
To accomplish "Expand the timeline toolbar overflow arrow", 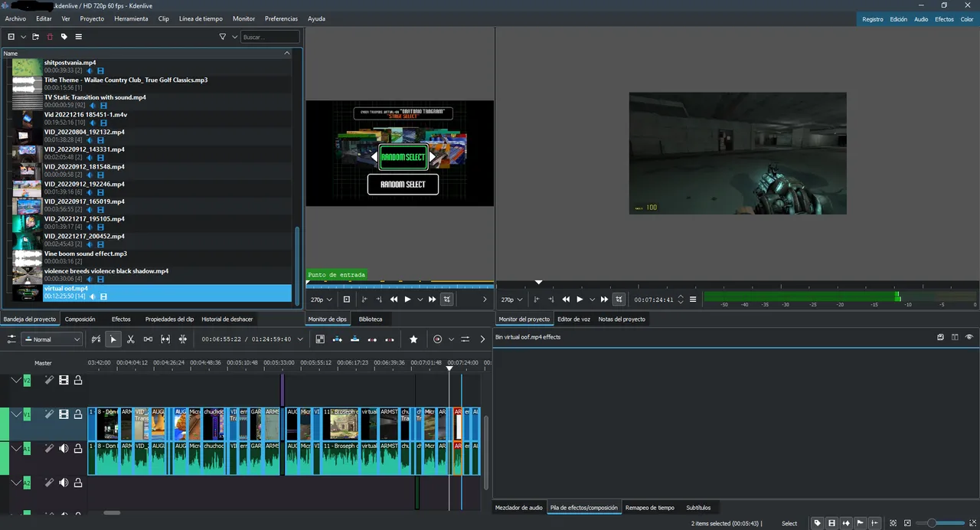I will (482, 339).
